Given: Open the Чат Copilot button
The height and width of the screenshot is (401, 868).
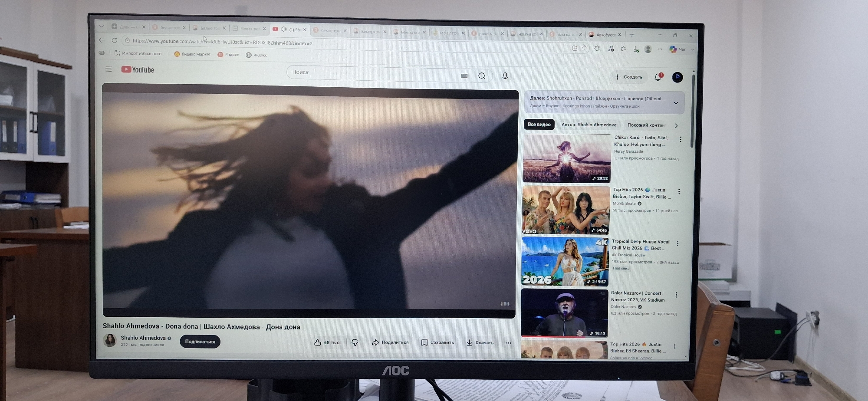Looking at the screenshot, I should [x=677, y=49].
